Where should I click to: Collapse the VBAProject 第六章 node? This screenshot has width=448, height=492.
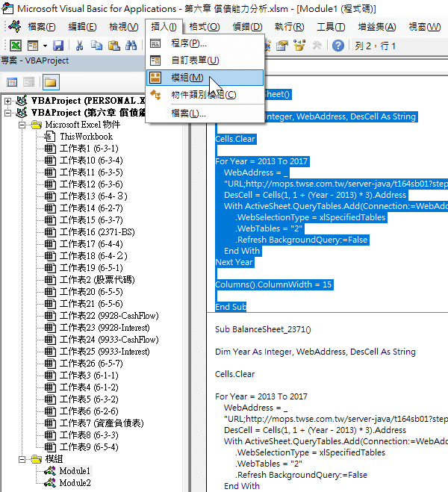pyautogui.click(x=7, y=113)
